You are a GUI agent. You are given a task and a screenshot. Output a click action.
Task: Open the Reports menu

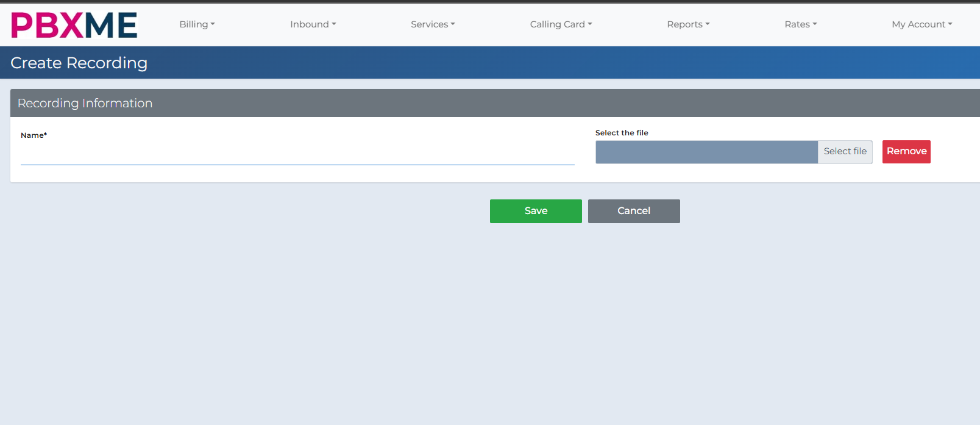coord(688,24)
